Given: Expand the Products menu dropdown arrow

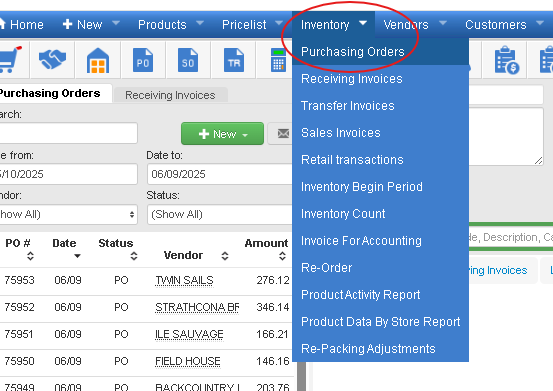Looking at the screenshot, I should (200, 23).
